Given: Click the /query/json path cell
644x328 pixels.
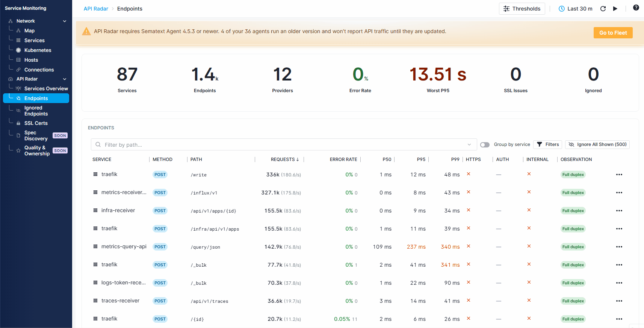Looking at the screenshot, I should point(205,247).
